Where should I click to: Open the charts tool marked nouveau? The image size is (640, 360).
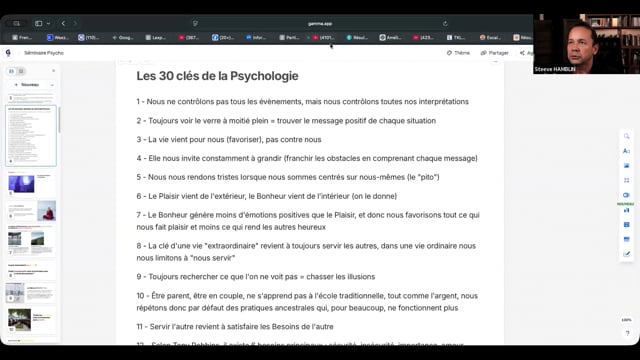coord(627,210)
